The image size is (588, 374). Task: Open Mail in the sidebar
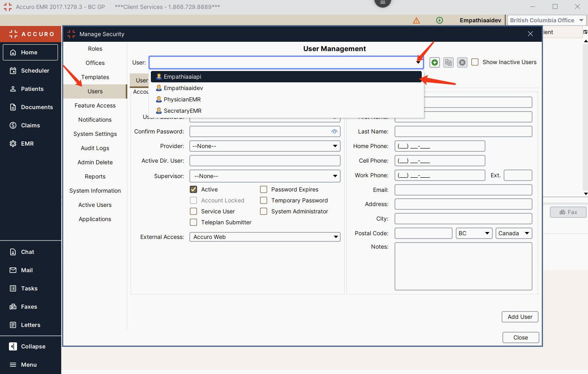click(x=30, y=270)
